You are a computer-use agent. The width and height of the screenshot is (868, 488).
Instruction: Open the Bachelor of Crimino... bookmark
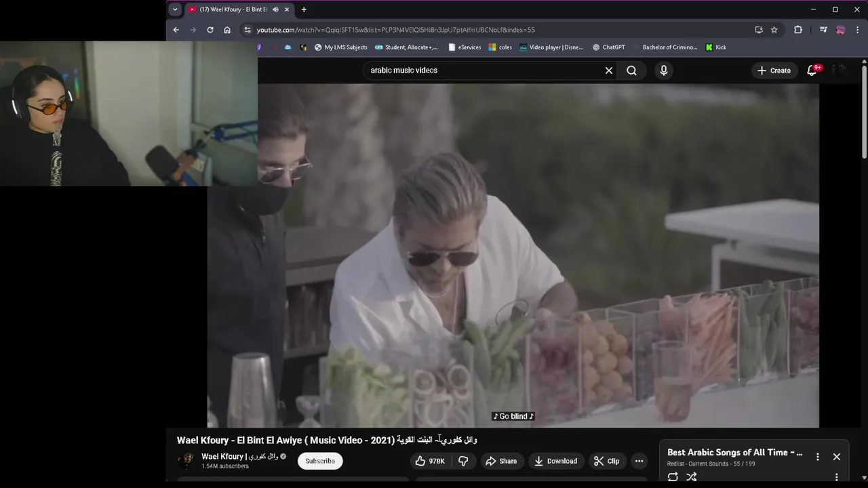point(664,47)
